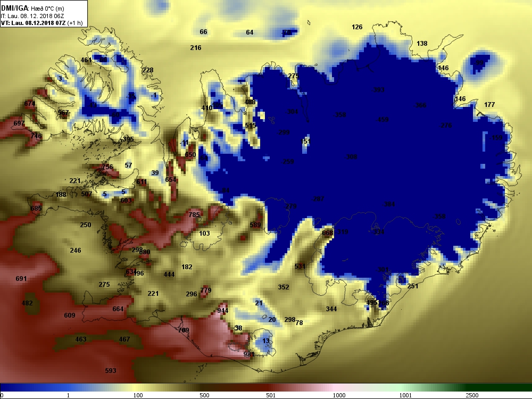
Task: Click the value 344 on the map
Action: pos(331,309)
